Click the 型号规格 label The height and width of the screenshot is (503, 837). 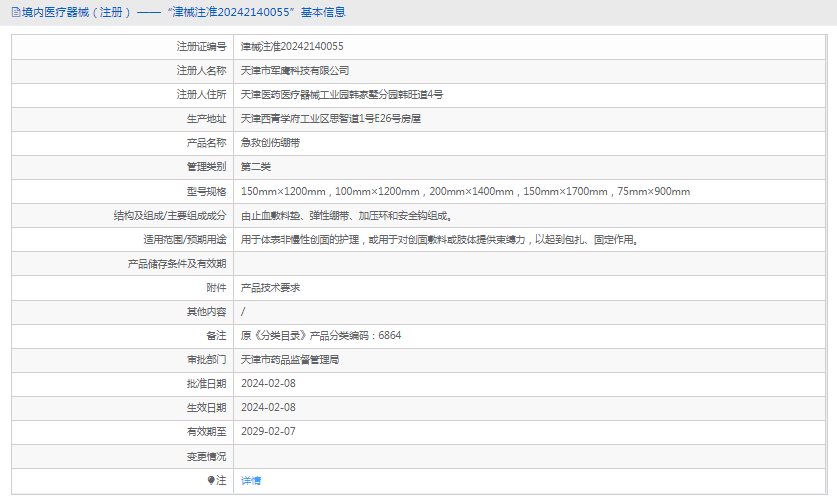(206, 191)
